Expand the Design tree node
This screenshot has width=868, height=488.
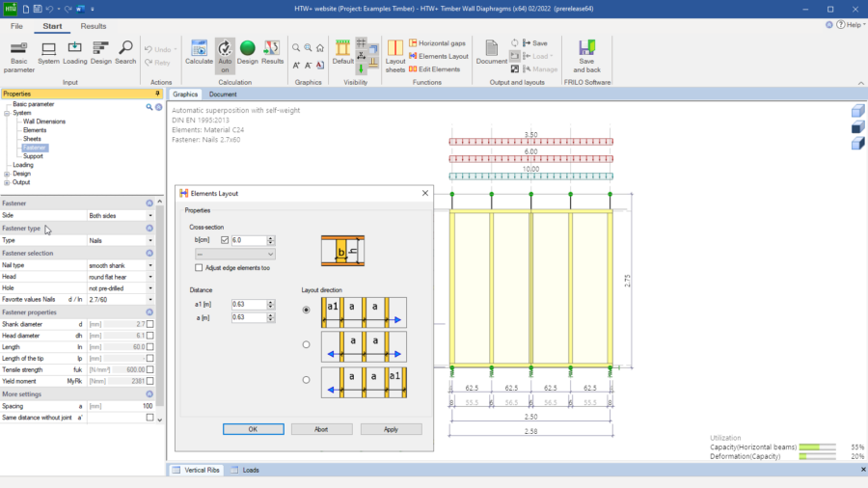click(x=7, y=174)
